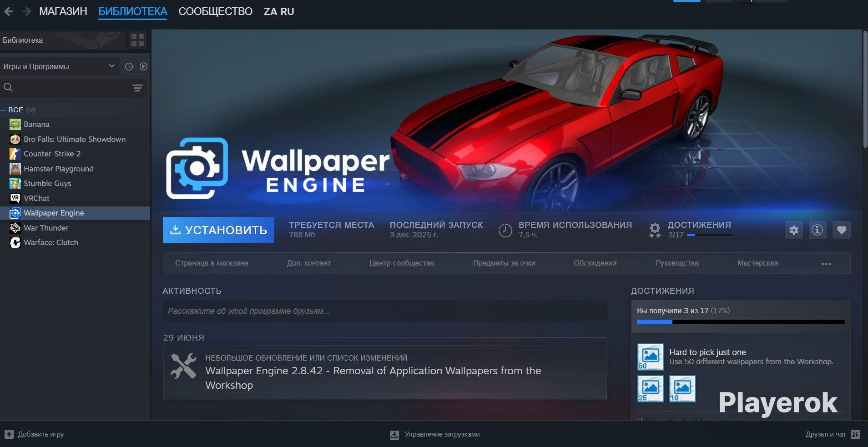Click the Add game plus icon
The image size is (868, 447).
[9, 434]
